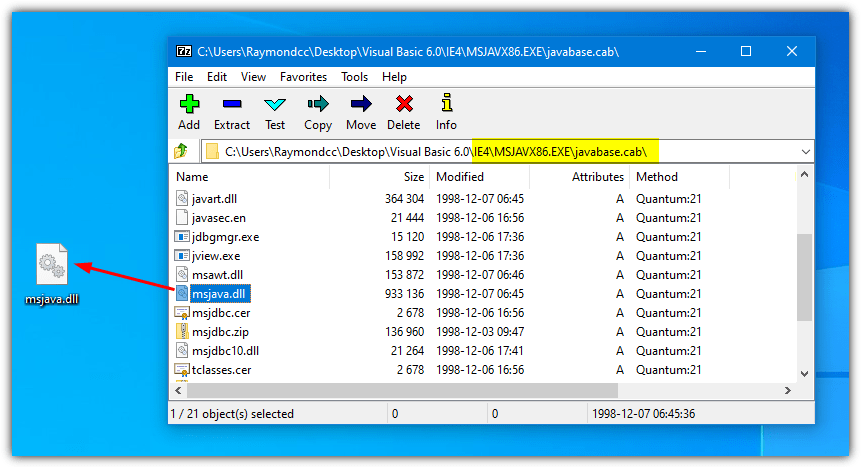This screenshot has height=467, width=861.
Task: Open the View menu
Action: 253,77
